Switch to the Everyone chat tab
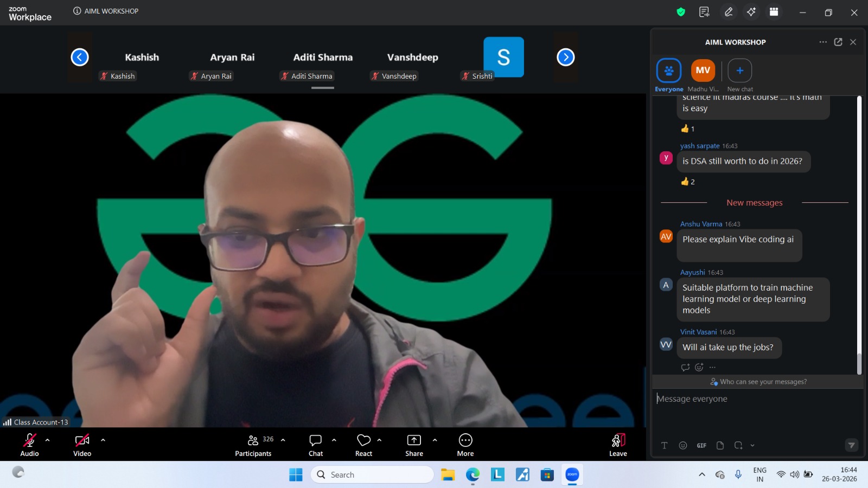The image size is (868, 488). tap(669, 75)
